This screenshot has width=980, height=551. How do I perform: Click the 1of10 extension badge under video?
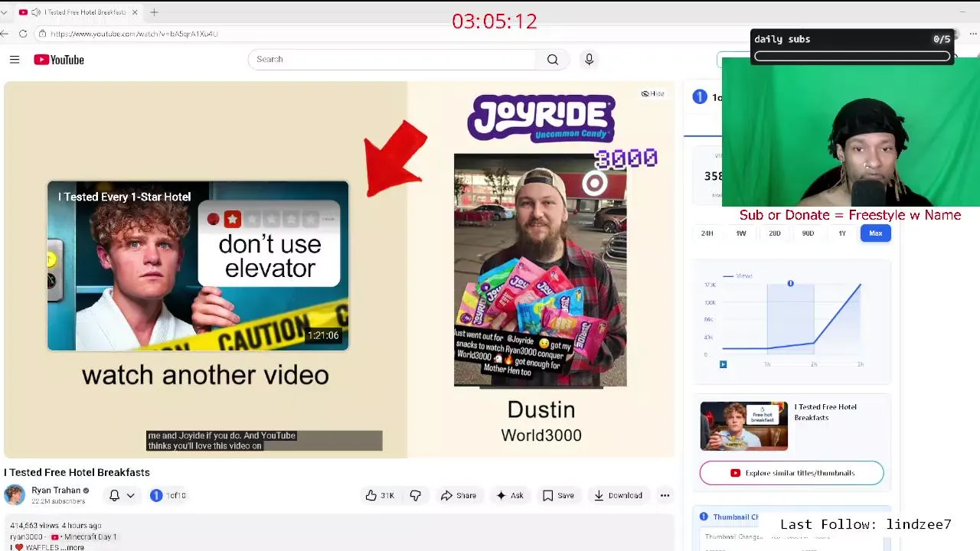[x=168, y=496]
